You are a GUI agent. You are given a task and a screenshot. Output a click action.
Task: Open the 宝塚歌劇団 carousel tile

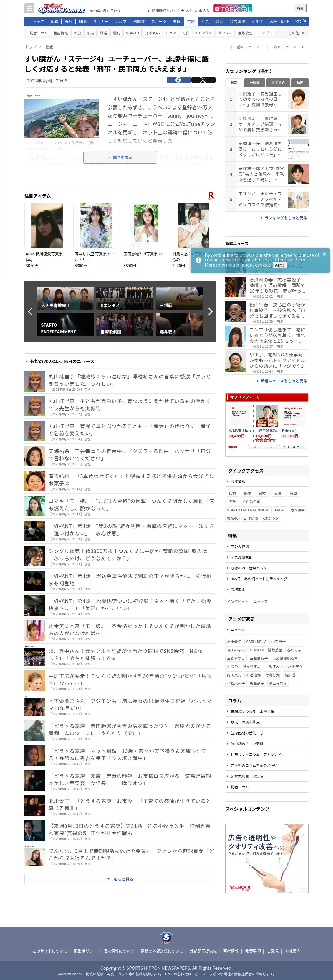point(125,324)
